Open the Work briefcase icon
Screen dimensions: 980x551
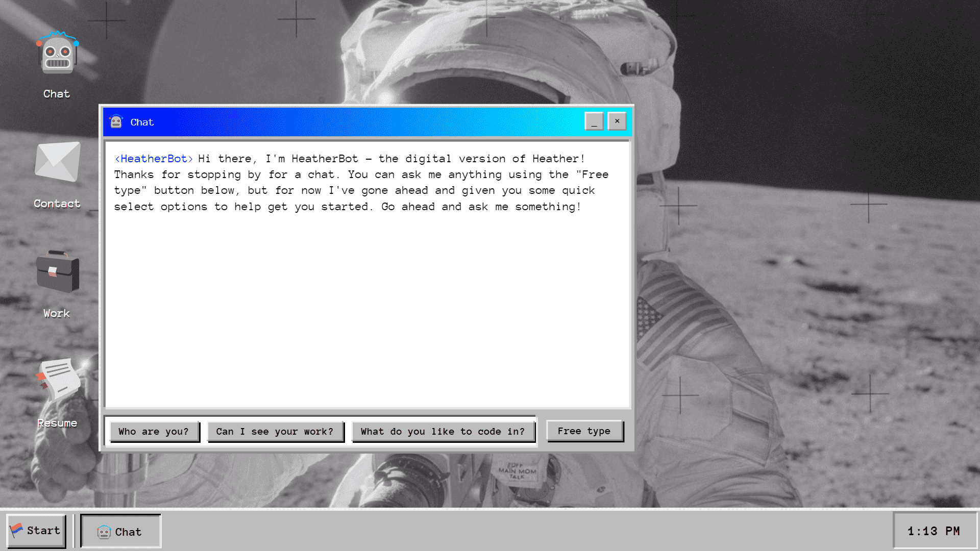click(x=57, y=272)
